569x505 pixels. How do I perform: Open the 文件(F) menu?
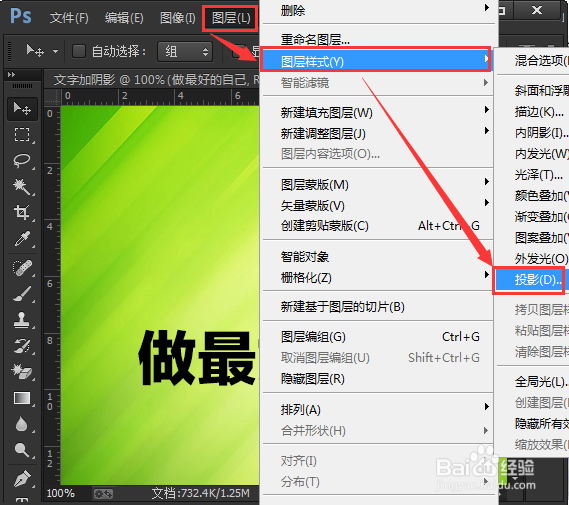click(x=69, y=17)
